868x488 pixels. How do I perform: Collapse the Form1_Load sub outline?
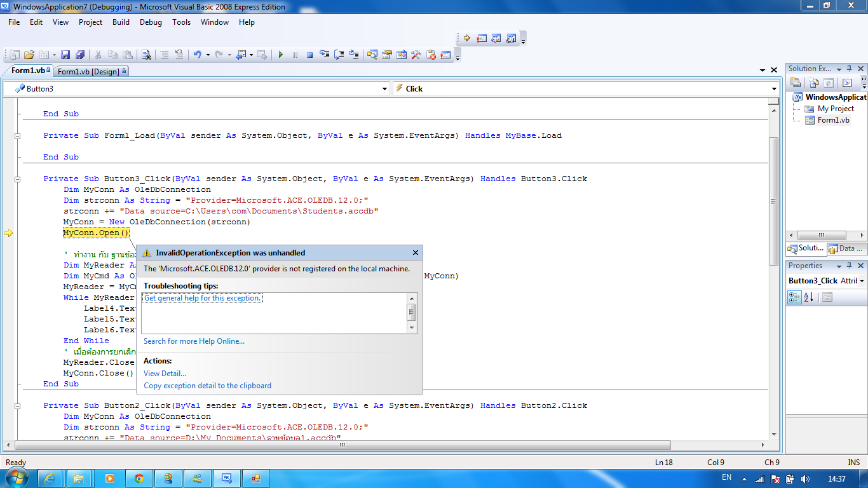(x=18, y=135)
